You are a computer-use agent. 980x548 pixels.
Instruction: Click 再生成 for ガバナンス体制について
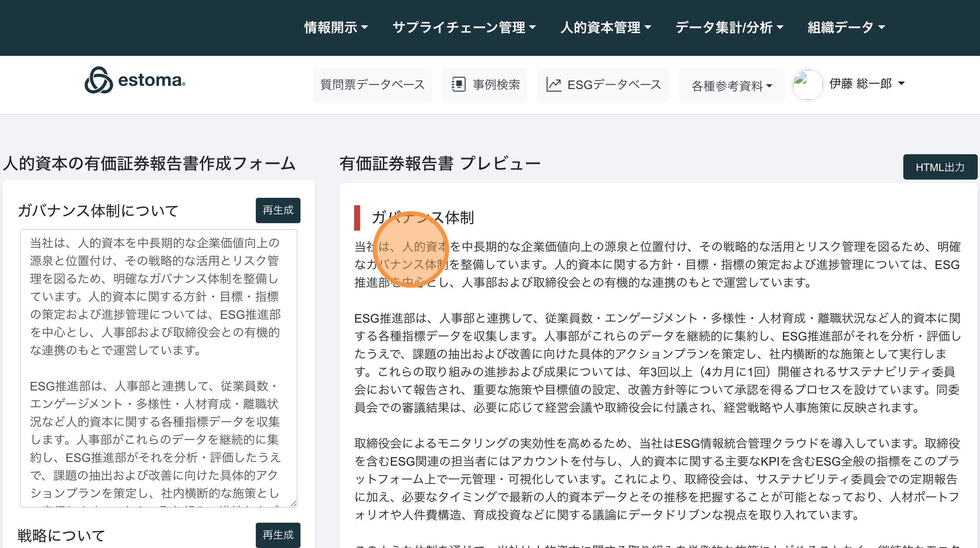point(278,210)
